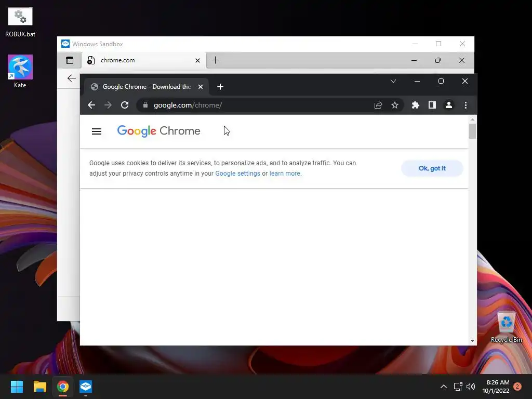Open notifications badge showing 2
The height and width of the screenshot is (399, 532).
point(517,387)
